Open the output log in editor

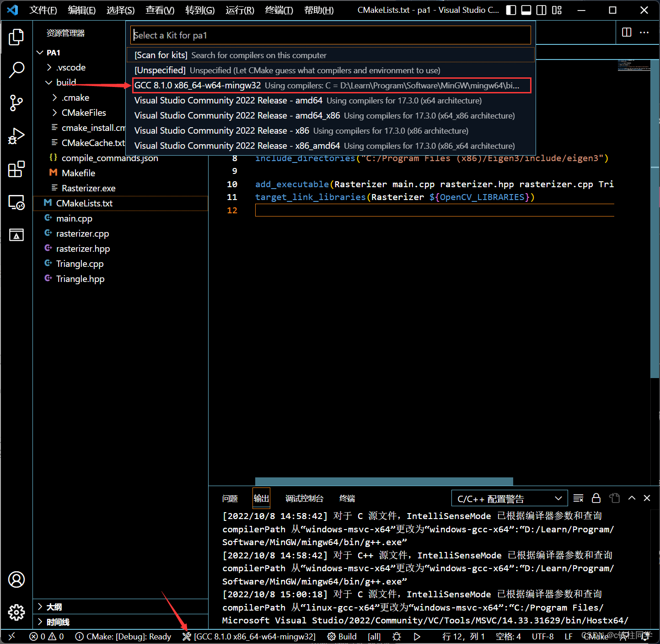tap(614, 498)
